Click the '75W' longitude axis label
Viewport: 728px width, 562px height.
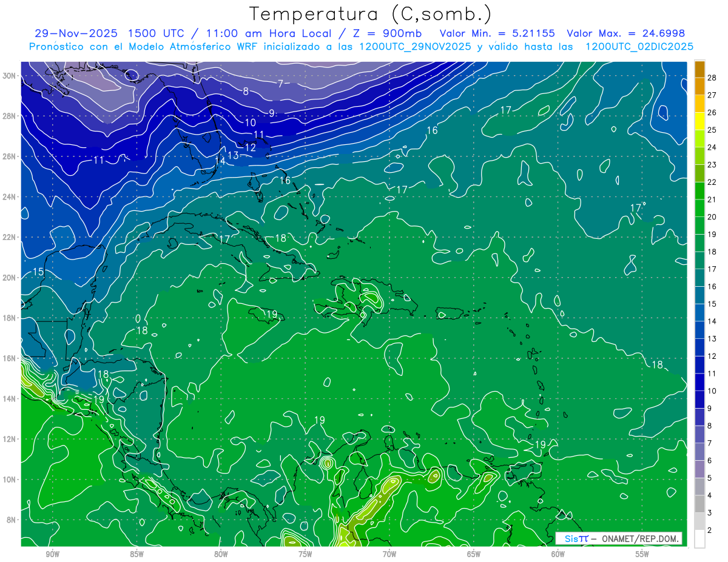pos(305,554)
